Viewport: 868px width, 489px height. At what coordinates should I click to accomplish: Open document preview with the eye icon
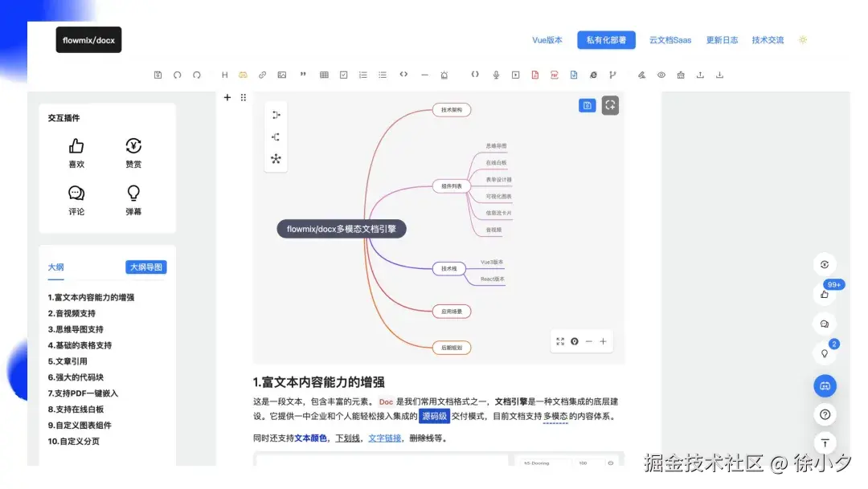pos(661,74)
